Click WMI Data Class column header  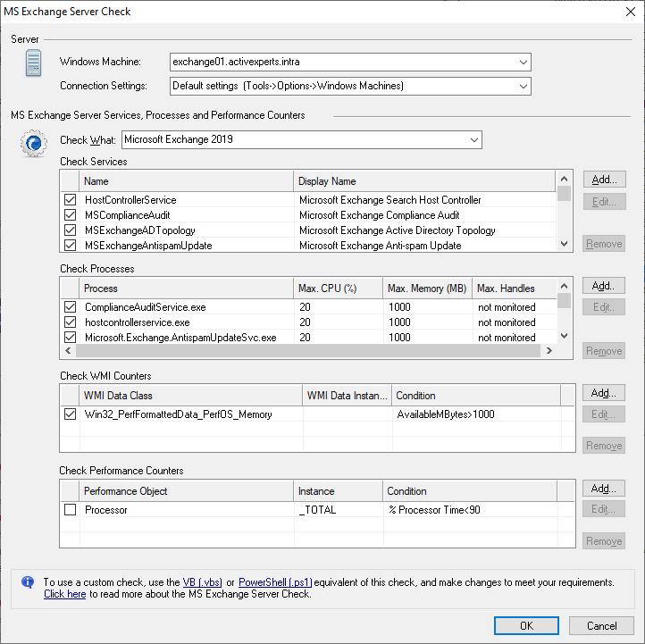point(190,396)
